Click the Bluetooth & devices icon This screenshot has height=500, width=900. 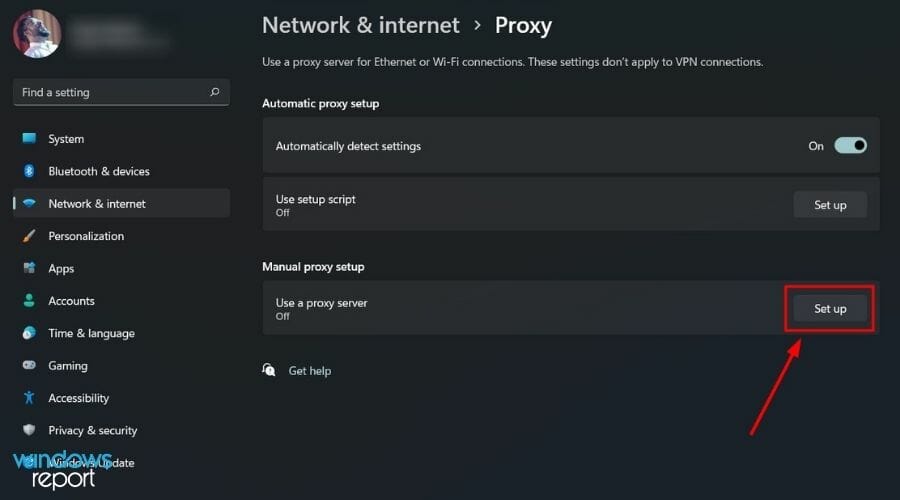pyautogui.click(x=29, y=171)
